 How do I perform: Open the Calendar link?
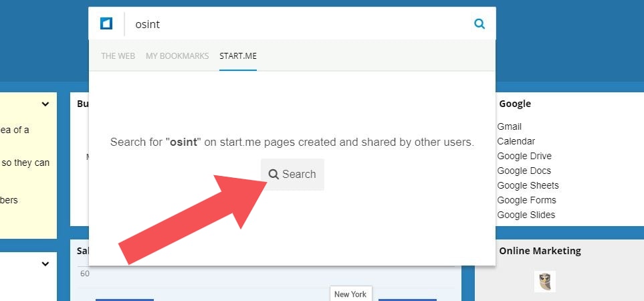(x=516, y=141)
